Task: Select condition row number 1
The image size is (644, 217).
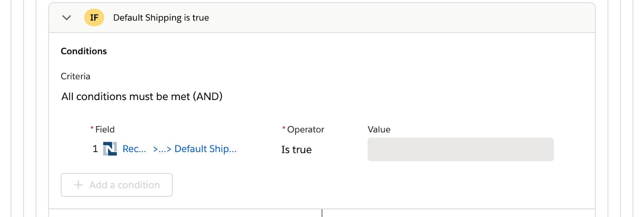Action: tap(95, 149)
